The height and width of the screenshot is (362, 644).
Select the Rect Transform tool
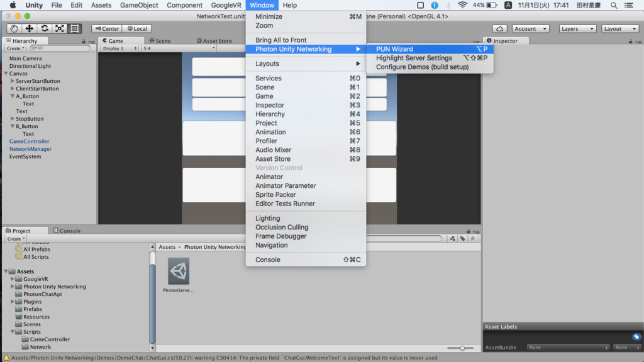pyautogui.click(x=75, y=29)
